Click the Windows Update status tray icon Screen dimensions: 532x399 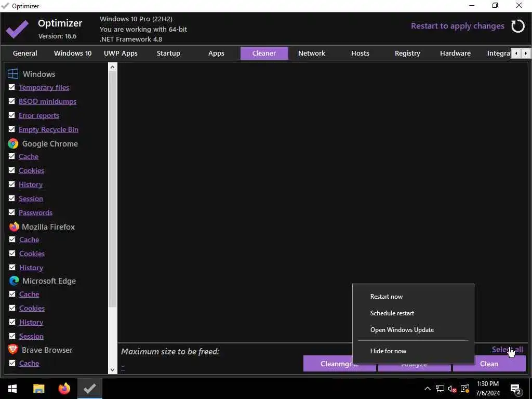(x=465, y=389)
